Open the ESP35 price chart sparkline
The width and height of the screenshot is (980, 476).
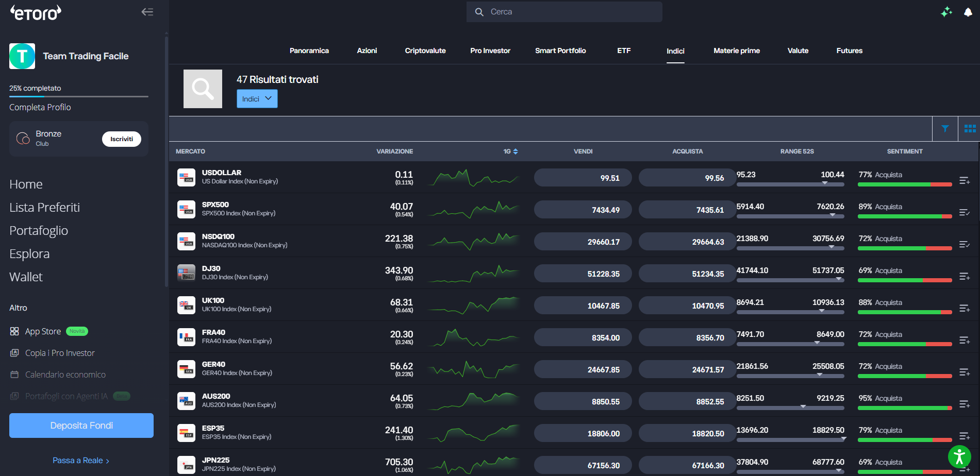point(474,434)
